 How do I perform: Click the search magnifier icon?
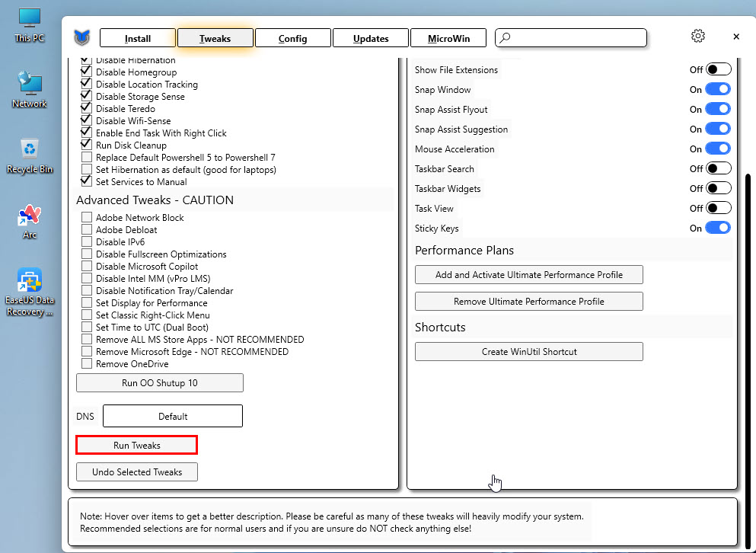[x=505, y=37]
